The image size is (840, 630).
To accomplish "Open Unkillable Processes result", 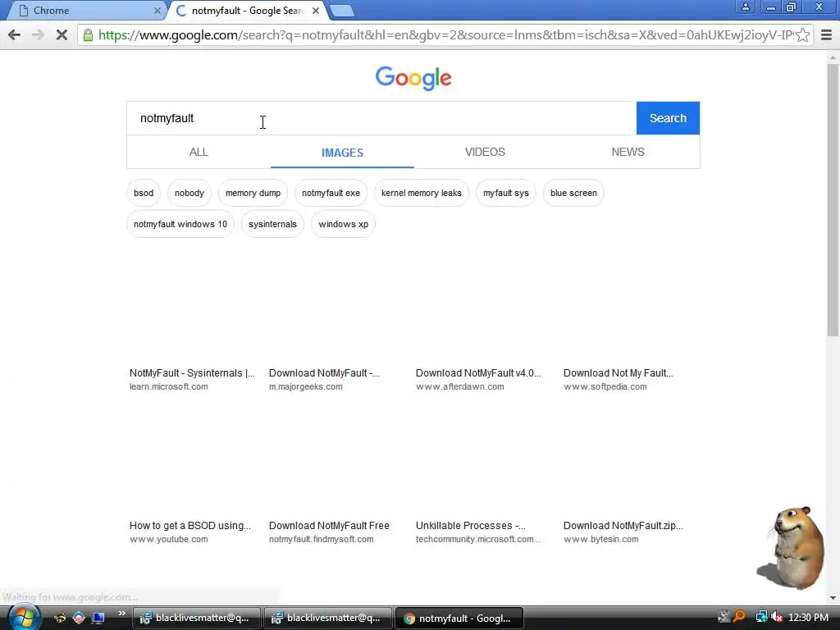I will [470, 526].
